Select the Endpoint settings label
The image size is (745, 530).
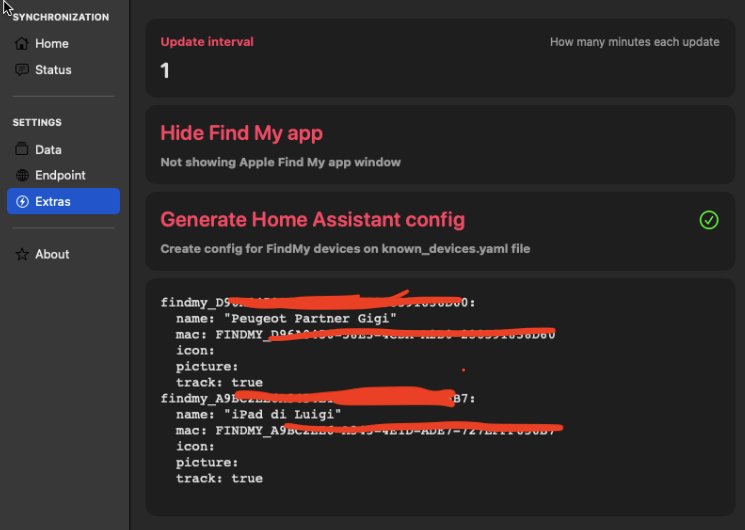click(60, 175)
